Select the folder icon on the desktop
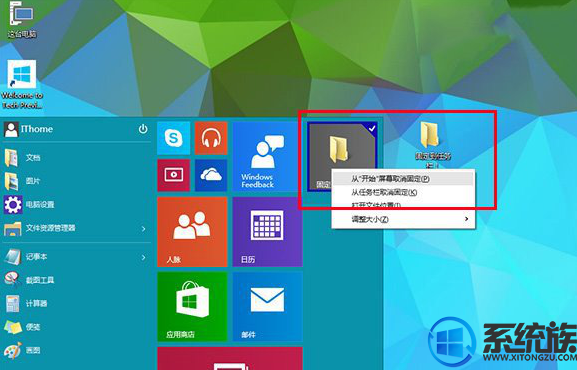This screenshot has width=577, height=370. tap(432, 145)
